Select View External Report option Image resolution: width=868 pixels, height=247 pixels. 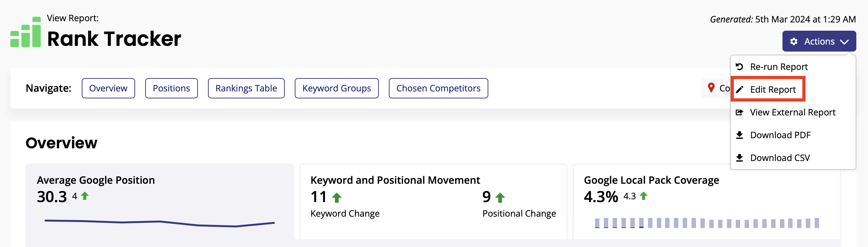[793, 112]
